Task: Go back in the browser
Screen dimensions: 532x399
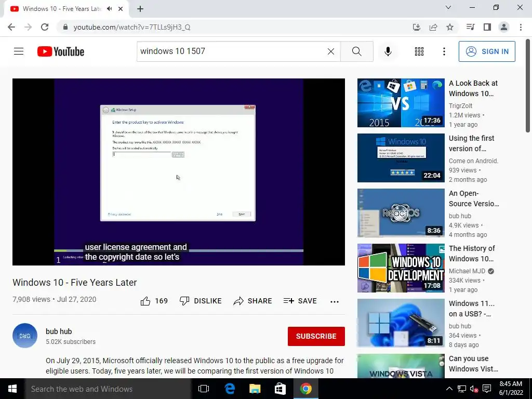Action: pos(11,27)
